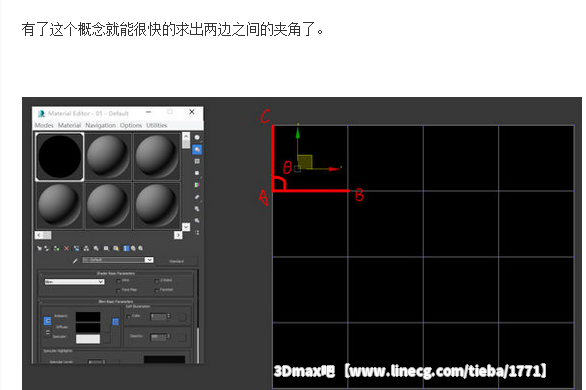Open the Utilities menu
Screen dimensions: 586x390
[x=157, y=125]
